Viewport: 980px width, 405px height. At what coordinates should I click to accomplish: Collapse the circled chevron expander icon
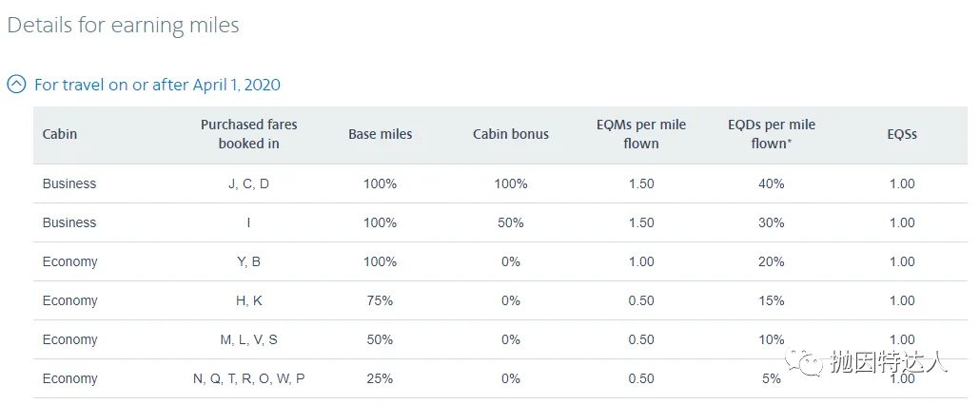tap(16, 85)
